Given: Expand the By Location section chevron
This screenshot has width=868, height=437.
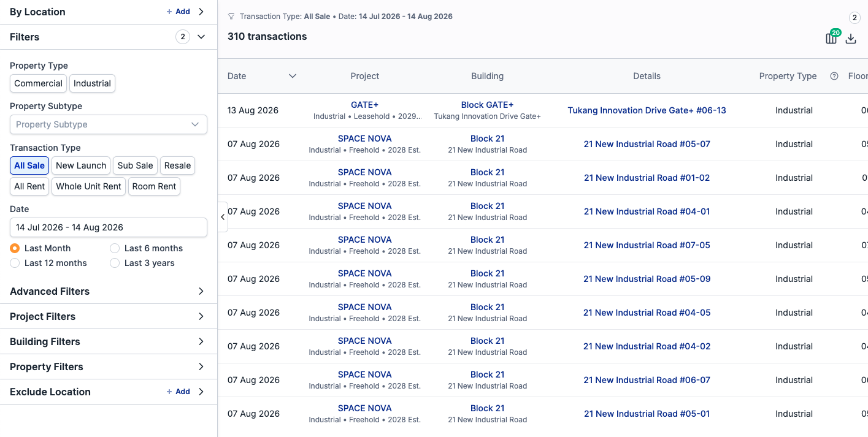Looking at the screenshot, I should (201, 12).
